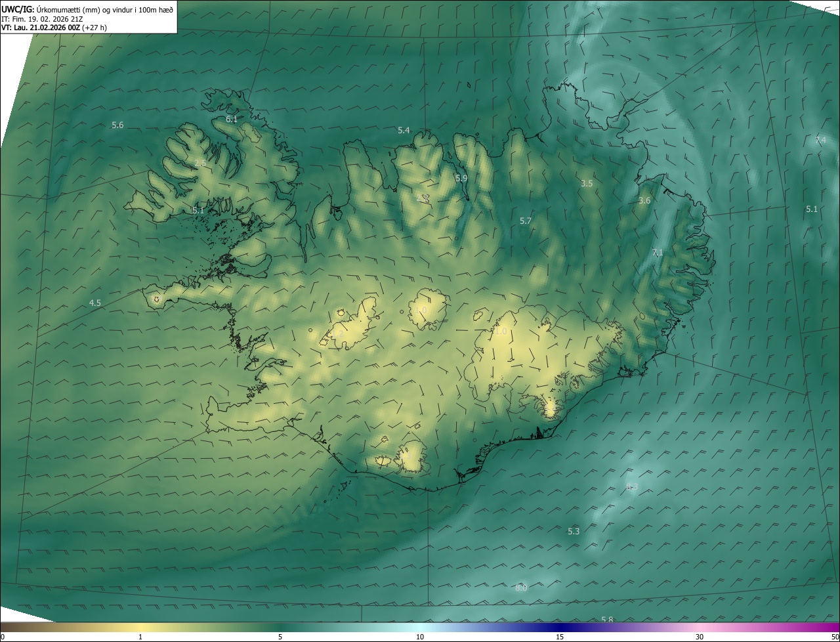Click the map title "UWC/IG: Úrkomumætti (mm)" line
This screenshot has height=642, width=840.
pos(87,9)
